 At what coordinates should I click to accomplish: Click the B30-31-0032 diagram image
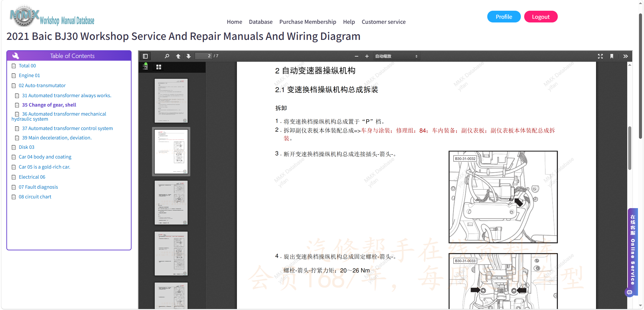point(503,197)
